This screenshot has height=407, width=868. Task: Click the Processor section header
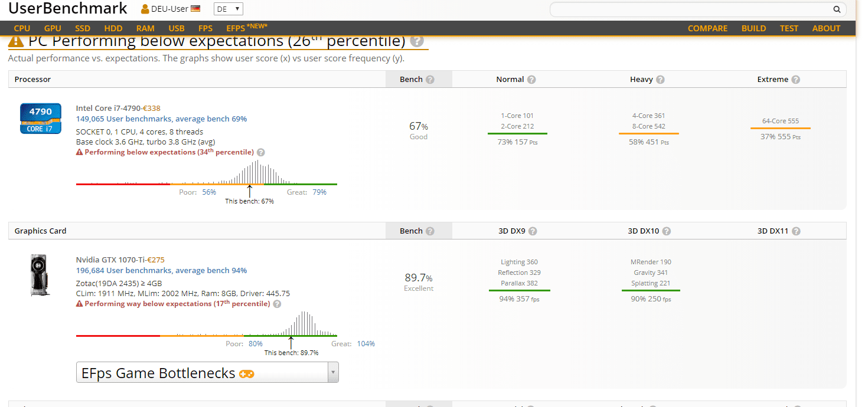click(x=32, y=79)
